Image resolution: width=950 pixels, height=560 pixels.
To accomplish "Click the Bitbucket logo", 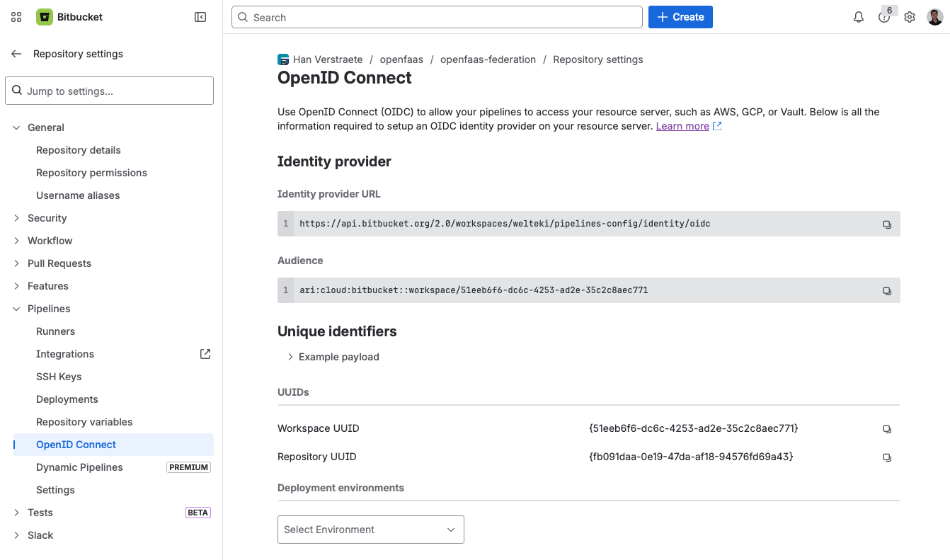I will [45, 16].
